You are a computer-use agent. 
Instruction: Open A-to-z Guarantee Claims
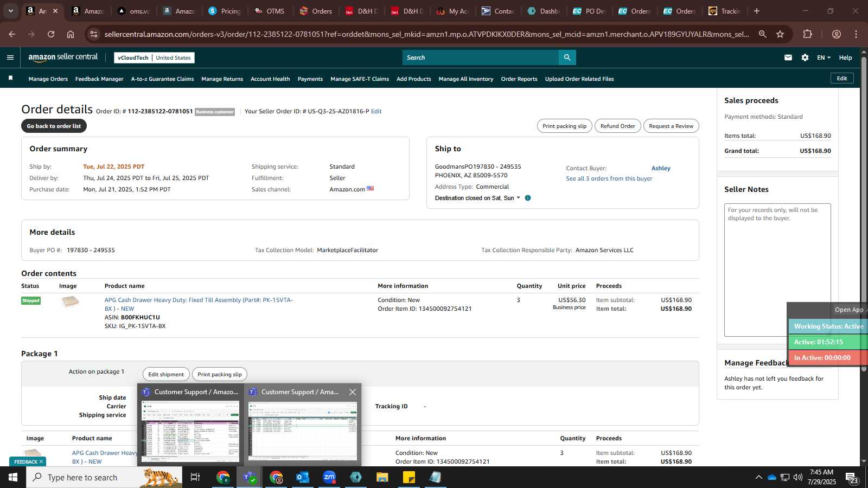pyautogui.click(x=162, y=79)
